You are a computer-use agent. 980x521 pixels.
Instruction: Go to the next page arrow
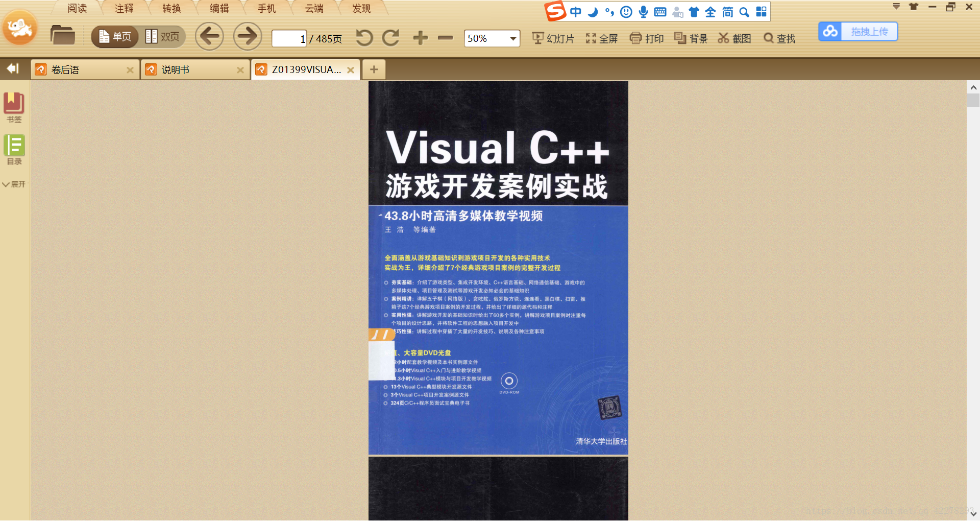click(248, 36)
